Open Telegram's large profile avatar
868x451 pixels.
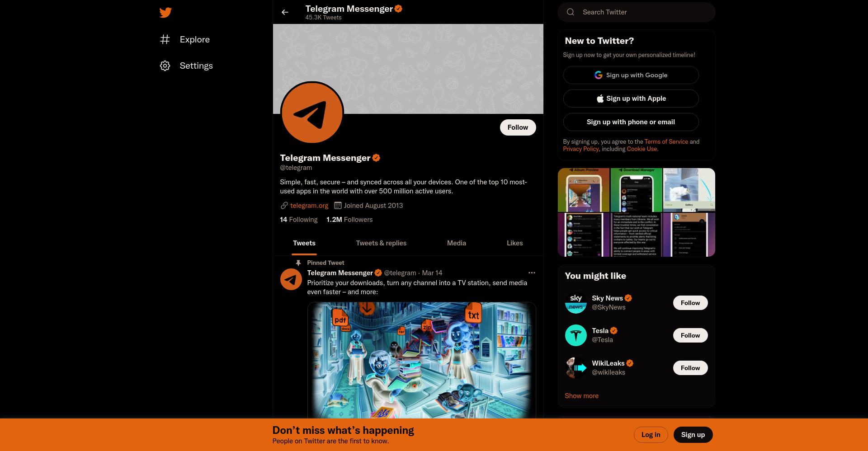pos(312,113)
